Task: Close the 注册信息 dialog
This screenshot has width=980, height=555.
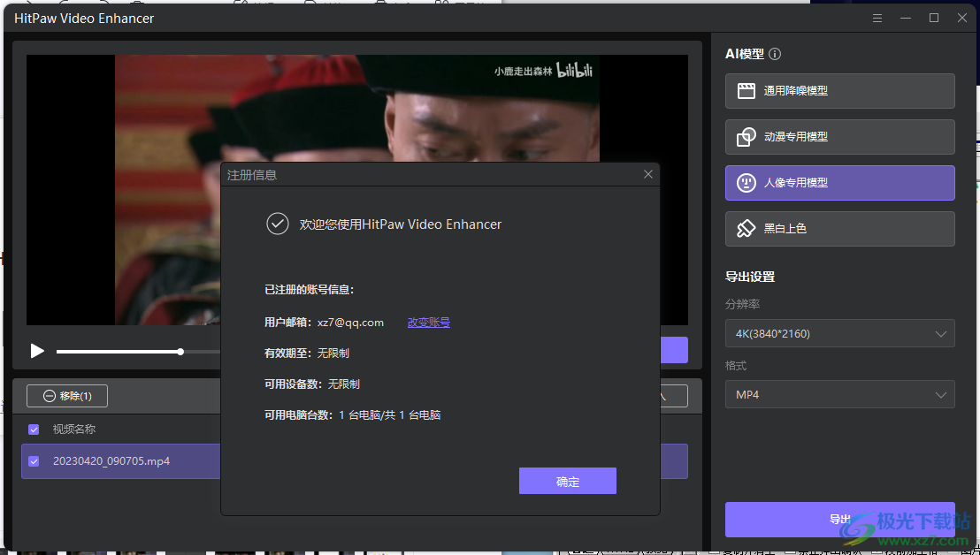Action: [x=648, y=175]
